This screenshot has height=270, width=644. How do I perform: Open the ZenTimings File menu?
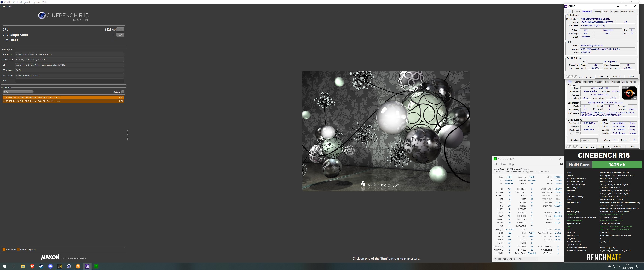pyautogui.click(x=496, y=164)
